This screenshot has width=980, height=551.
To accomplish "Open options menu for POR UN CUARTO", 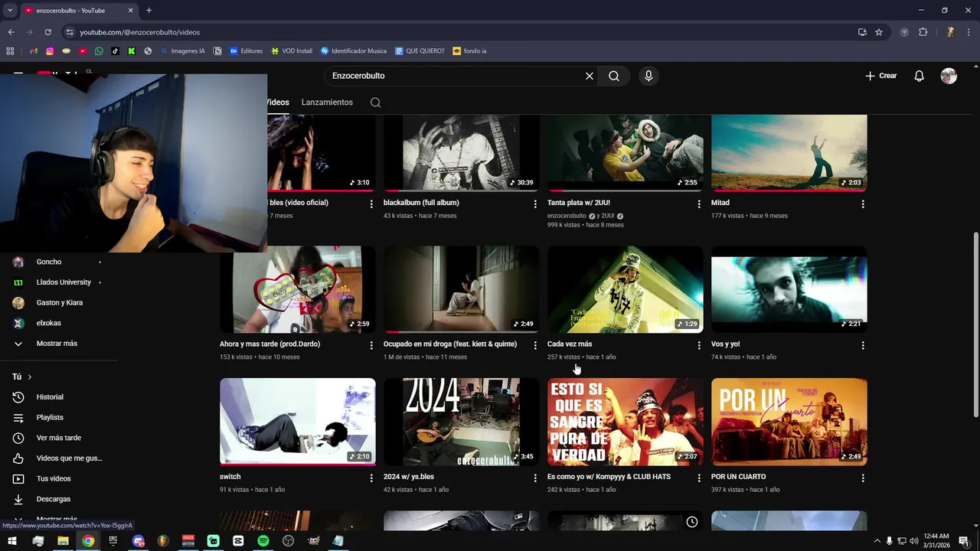I will tap(863, 478).
